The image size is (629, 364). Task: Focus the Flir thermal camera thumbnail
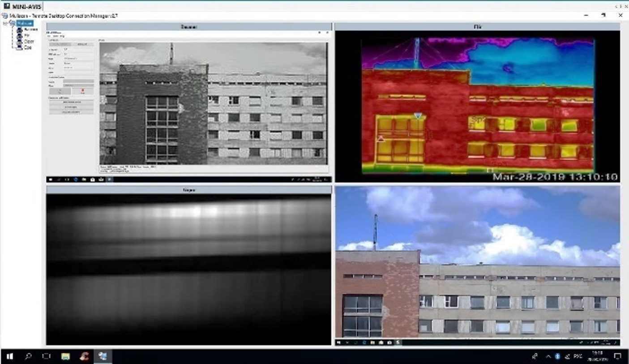point(477,107)
